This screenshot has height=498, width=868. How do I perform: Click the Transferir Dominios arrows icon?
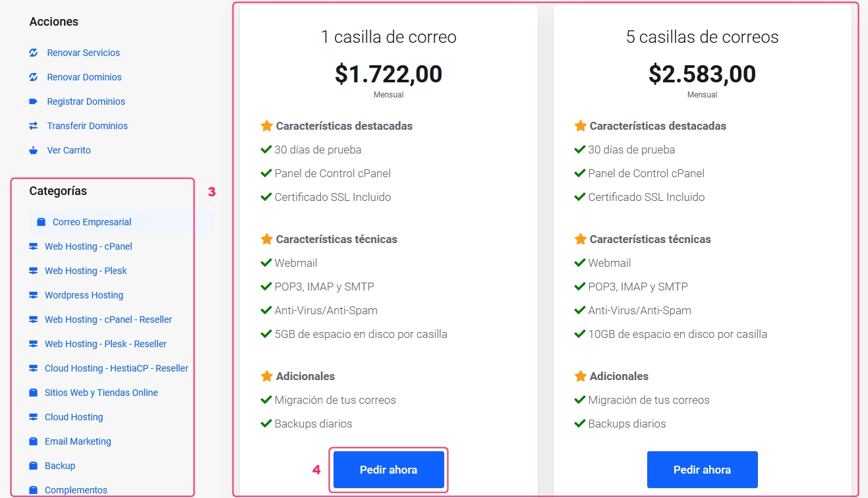[34, 126]
